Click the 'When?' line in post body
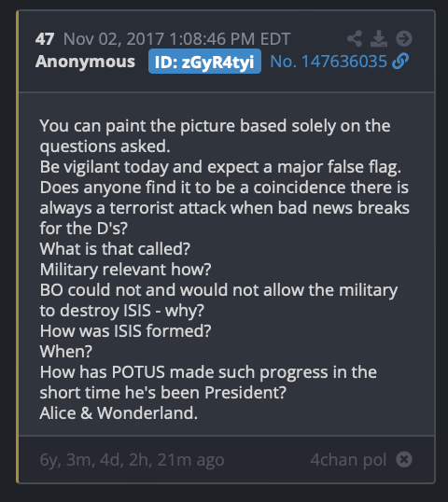This screenshot has height=502, width=448. [x=66, y=351]
